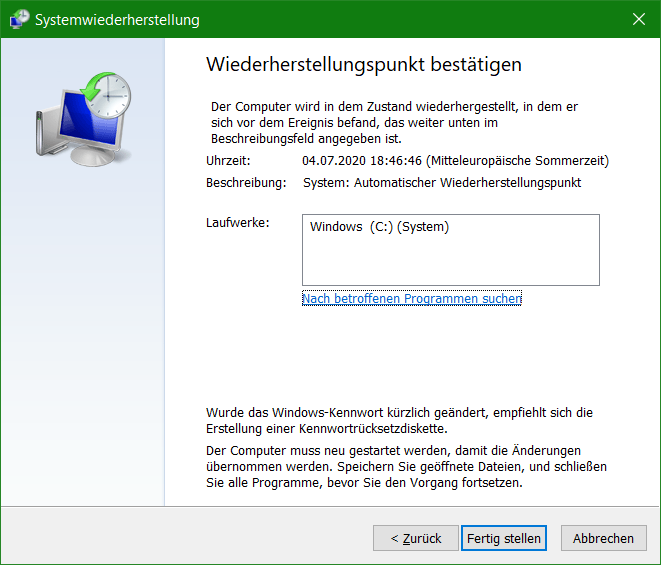Close the Systemwiederherstellung window
The height and width of the screenshot is (565, 661).
coord(639,19)
